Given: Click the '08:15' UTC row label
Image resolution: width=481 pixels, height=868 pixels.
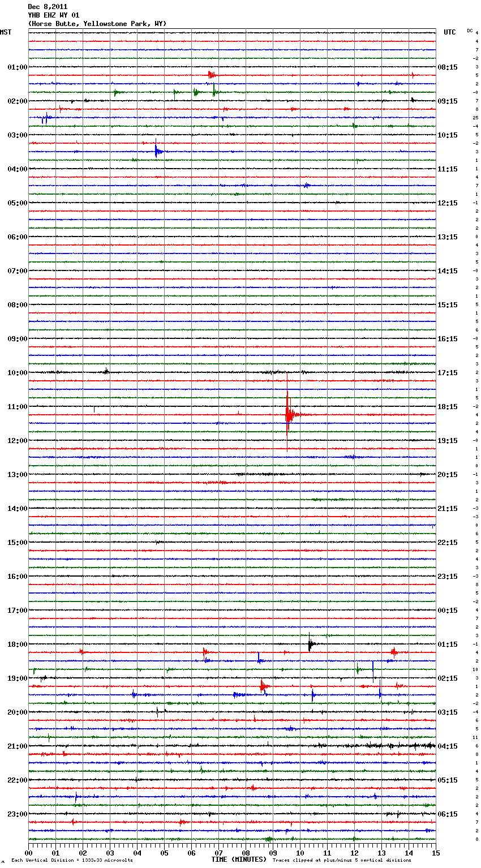Looking at the screenshot, I should pos(448,67).
